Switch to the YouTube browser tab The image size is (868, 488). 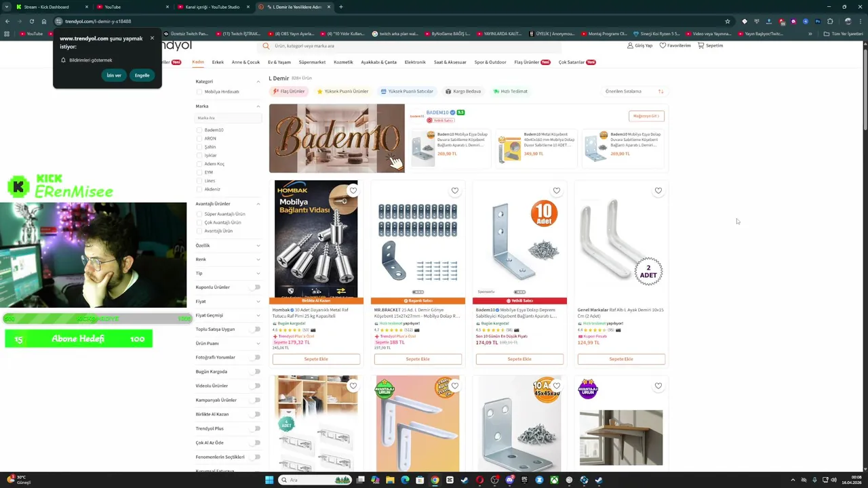click(x=132, y=7)
